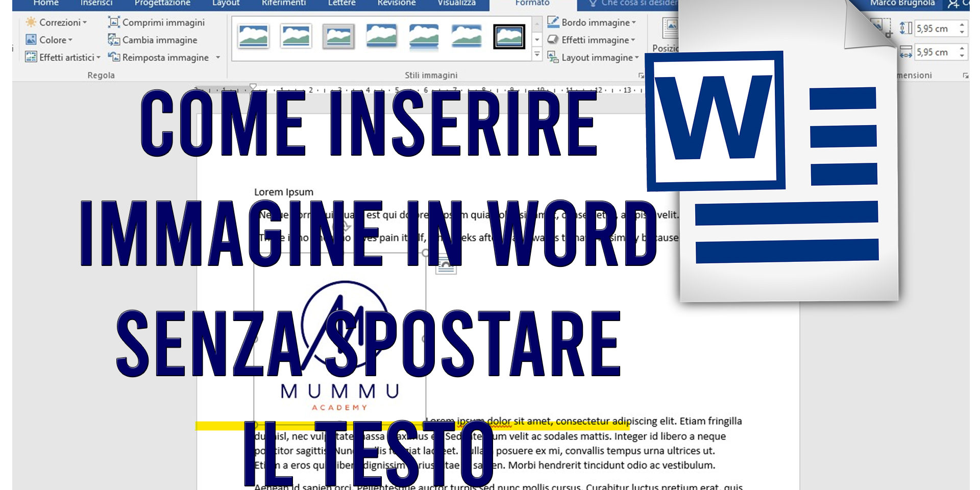
Task: Open the Correzioni image corrections menu
Action: [x=56, y=22]
